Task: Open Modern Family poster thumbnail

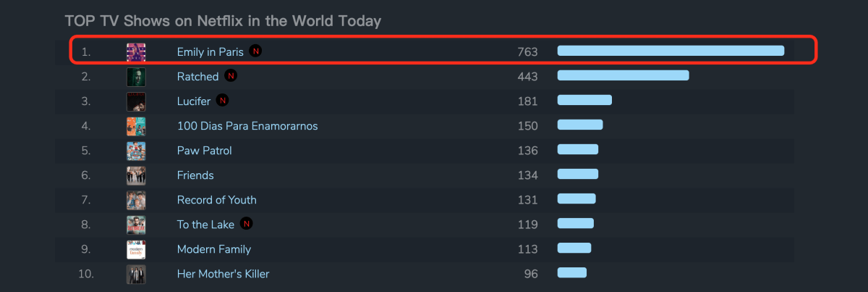Action: pyautogui.click(x=136, y=249)
